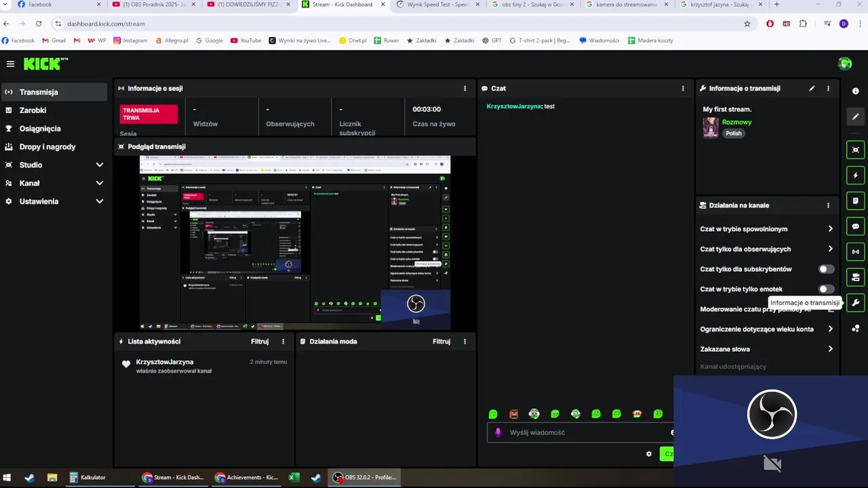Image resolution: width=868 pixels, height=488 pixels.
Task: Pick the first green emote in chat
Action: pyautogui.click(x=493, y=414)
